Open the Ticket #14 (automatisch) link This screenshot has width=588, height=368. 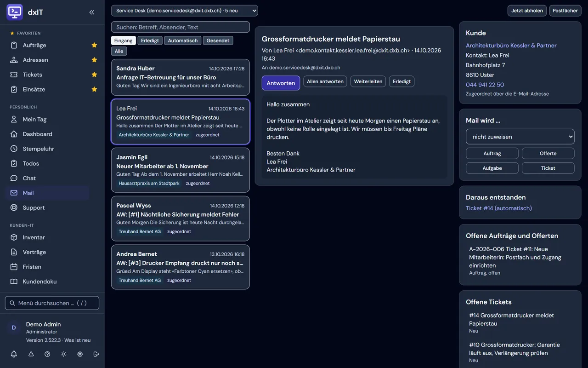(499, 208)
